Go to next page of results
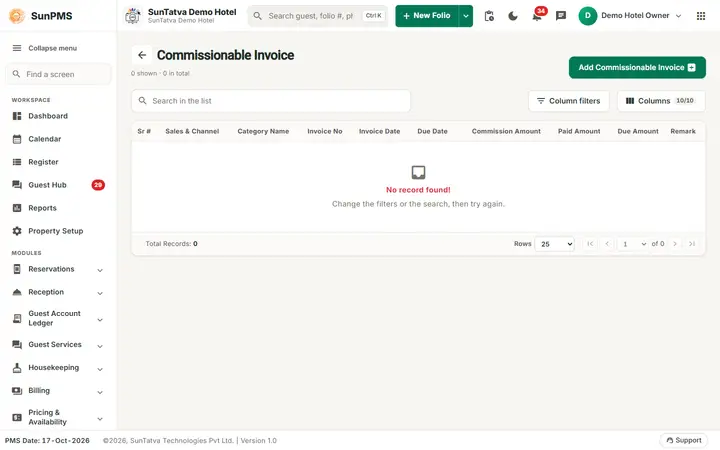The image size is (720, 450). [675, 244]
